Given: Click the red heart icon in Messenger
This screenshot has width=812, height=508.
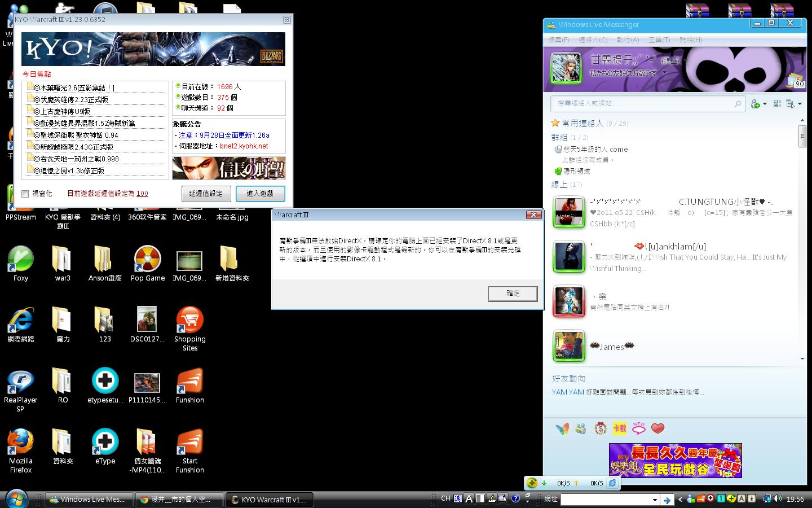Looking at the screenshot, I should point(657,429).
